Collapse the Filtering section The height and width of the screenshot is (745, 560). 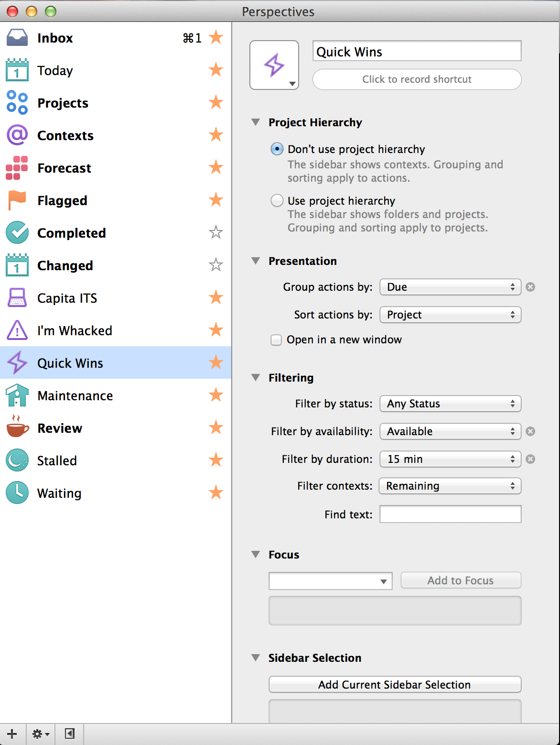coord(256,378)
